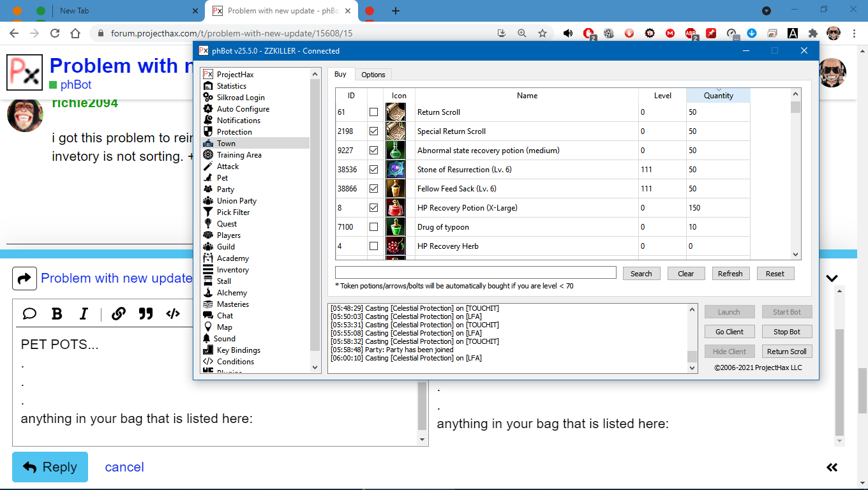
Task: Expand the Chrome browser menu
Action: [855, 33]
